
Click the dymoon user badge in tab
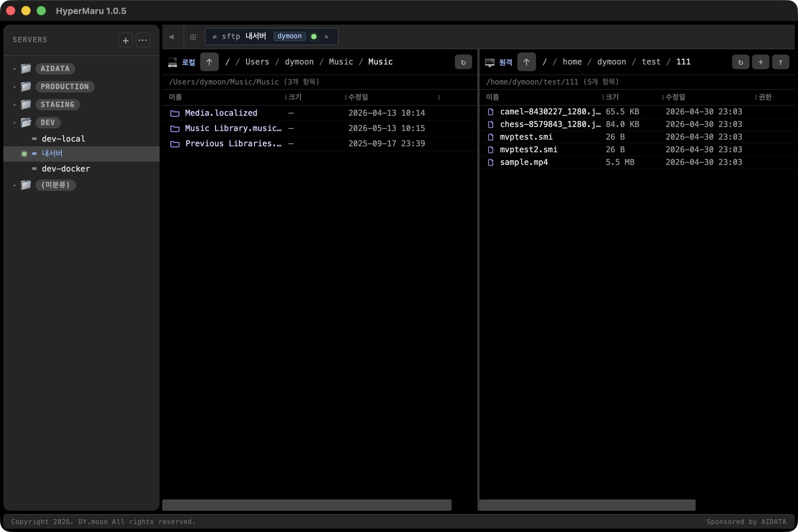[x=289, y=36]
